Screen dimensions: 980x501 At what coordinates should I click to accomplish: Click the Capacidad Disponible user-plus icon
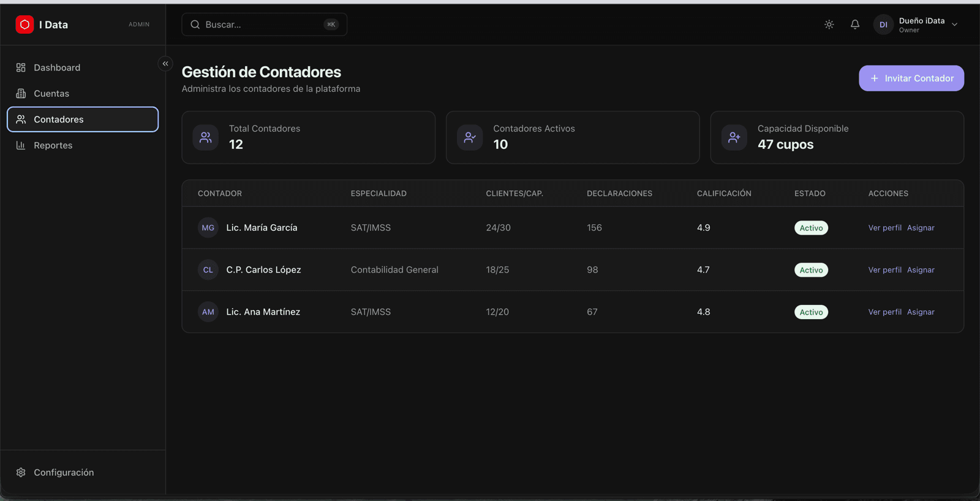click(734, 137)
